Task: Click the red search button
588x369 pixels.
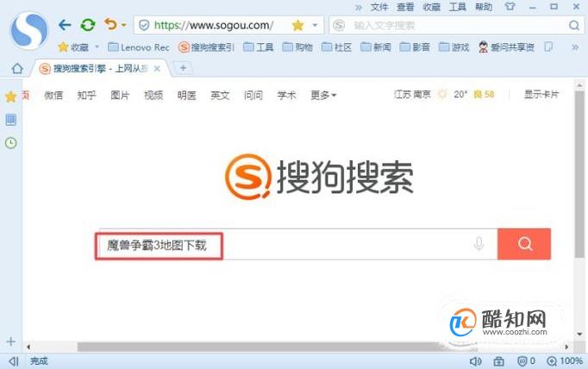Action: [x=524, y=244]
